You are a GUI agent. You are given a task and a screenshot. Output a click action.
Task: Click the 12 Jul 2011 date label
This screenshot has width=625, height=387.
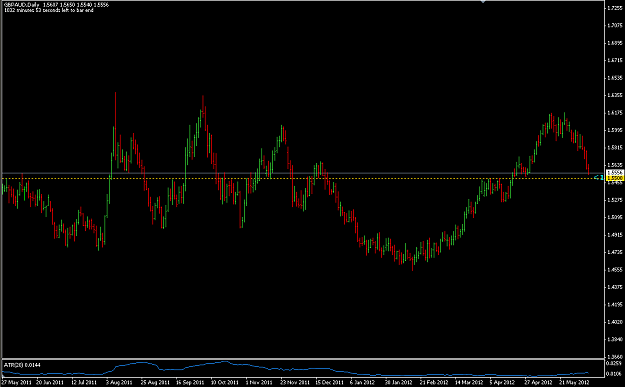(84, 382)
